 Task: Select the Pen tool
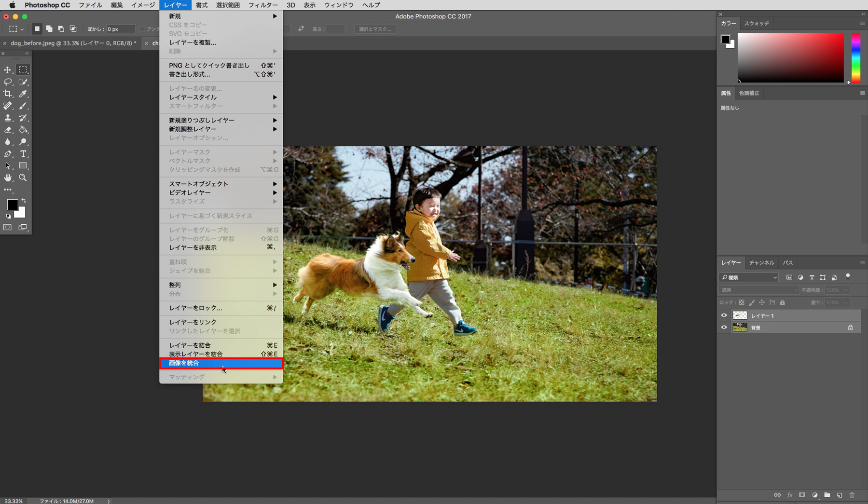click(8, 154)
